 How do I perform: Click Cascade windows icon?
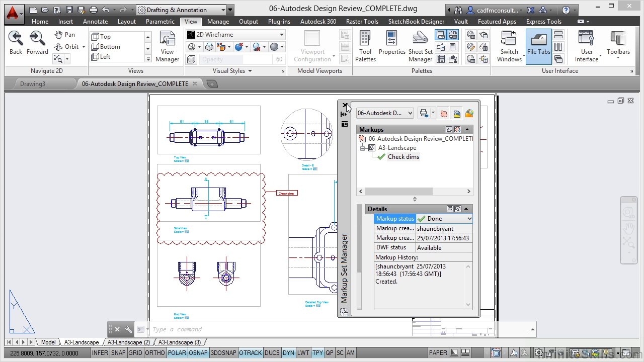click(558, 59)
